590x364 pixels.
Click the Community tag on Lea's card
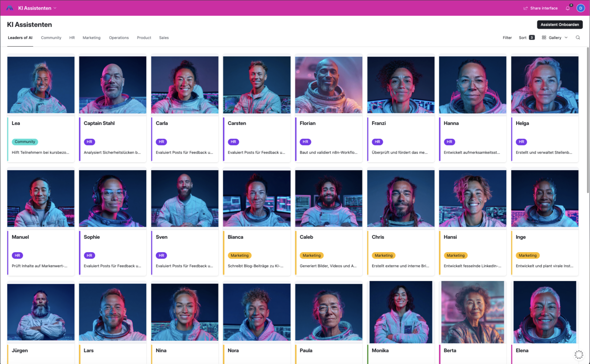pyautogui.click(x=25, y=141)
